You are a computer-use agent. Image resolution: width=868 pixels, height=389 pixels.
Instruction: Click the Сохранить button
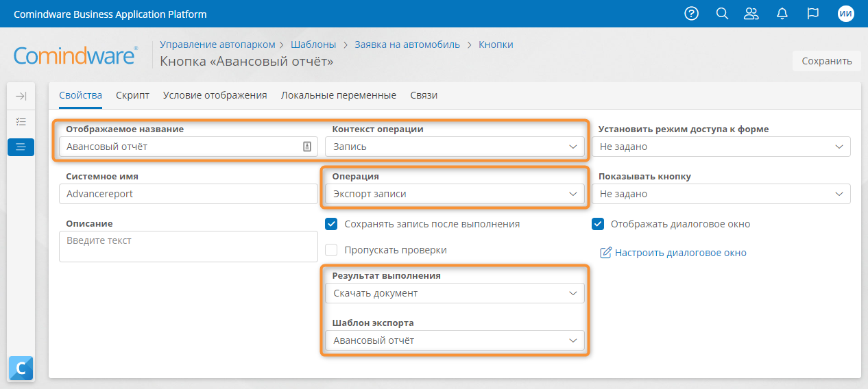click(827, 60)
